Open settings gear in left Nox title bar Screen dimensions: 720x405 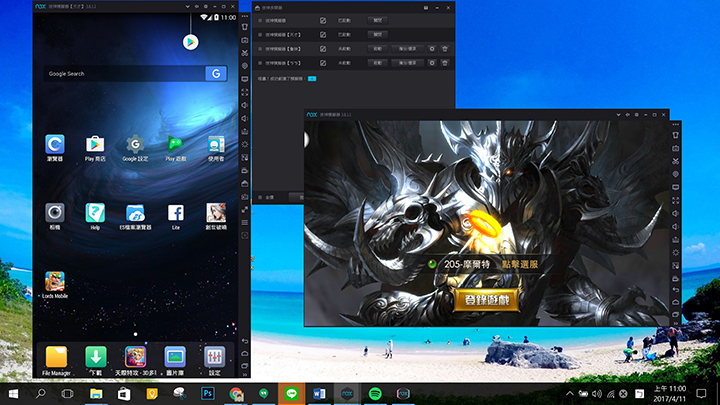point(206,6)
